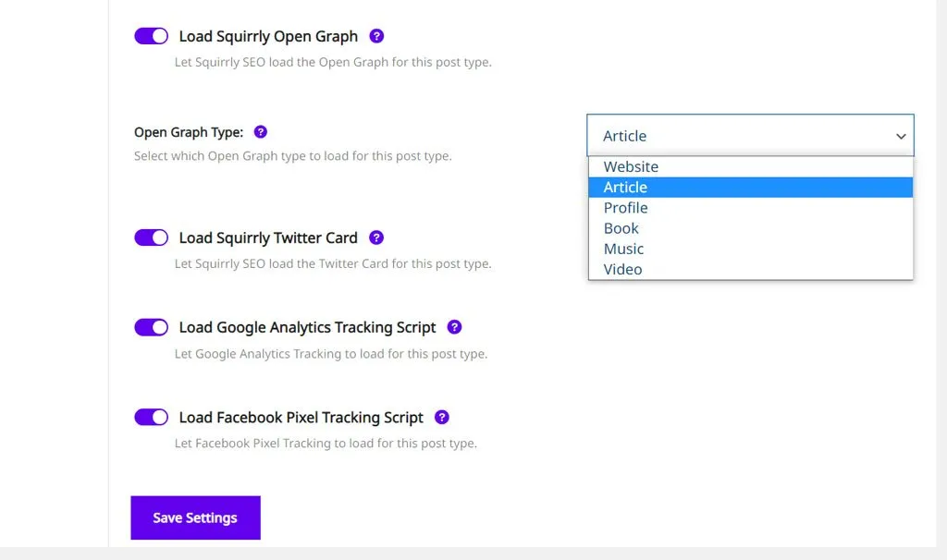This screenshot has width=947, height=560.
Task: Turn off Google Analytics Tracking Script switch
Action: click(151, 327)
